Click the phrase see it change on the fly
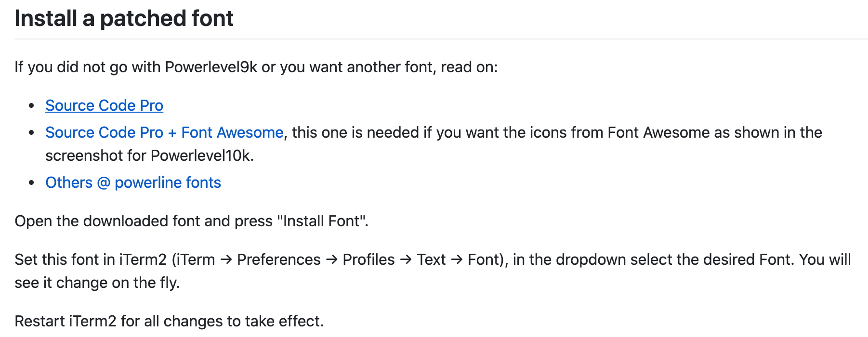This screenshot has width=868, height=337. [97, 283]
